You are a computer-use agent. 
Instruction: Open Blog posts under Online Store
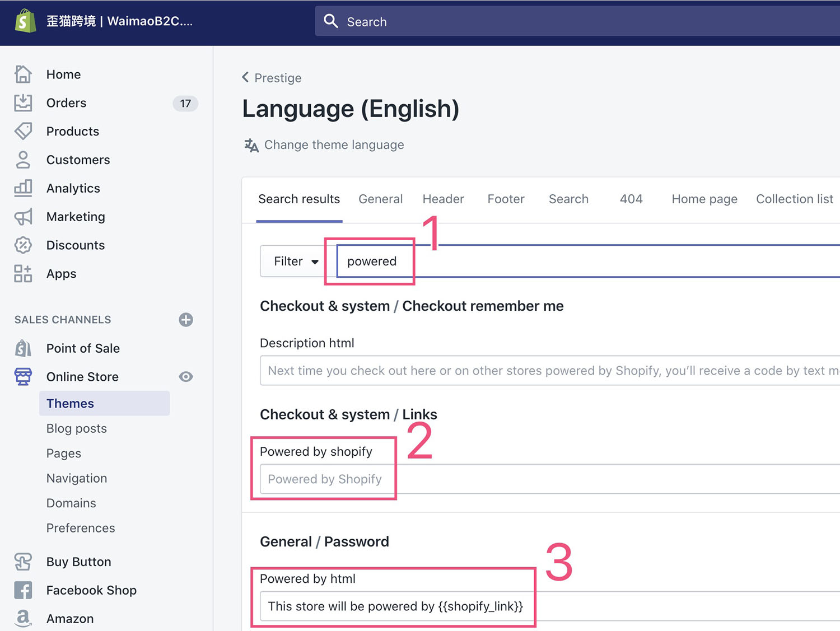click(76, 428)
